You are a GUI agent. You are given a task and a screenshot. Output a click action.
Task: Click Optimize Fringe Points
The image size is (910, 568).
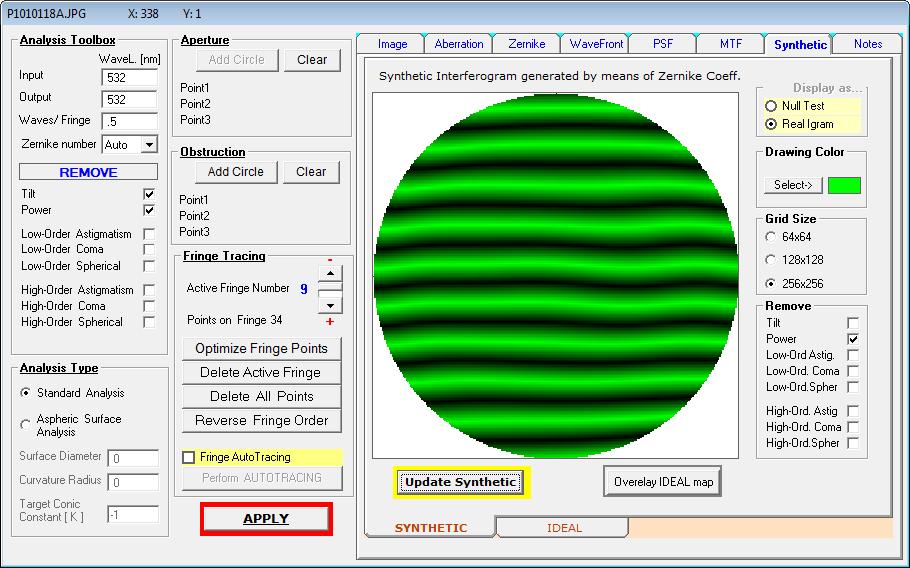[x=261, y=349]
